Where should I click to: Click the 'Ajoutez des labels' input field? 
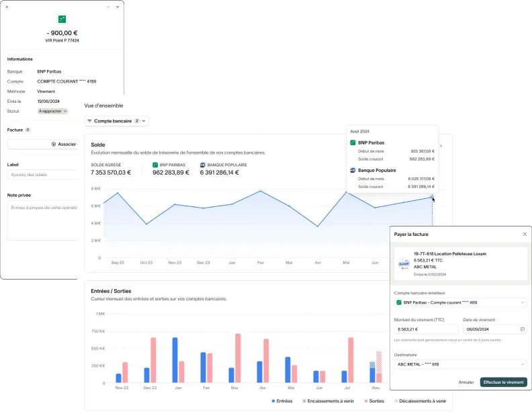point(42,175)
